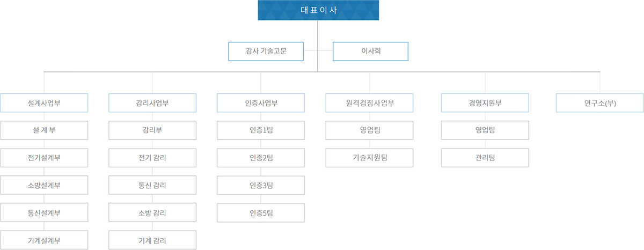The image size is (644, 250).
Task: Select the 기계설계부 box
Action: [x=44, y=240]
